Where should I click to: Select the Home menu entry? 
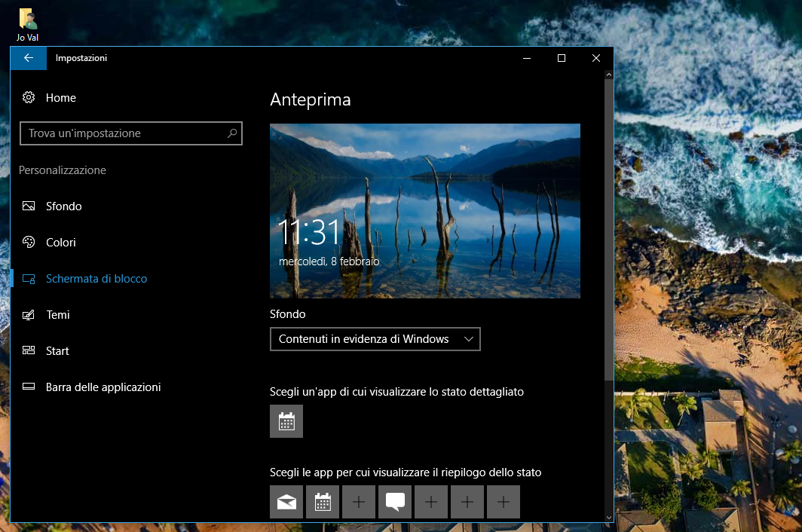[60, 97]
